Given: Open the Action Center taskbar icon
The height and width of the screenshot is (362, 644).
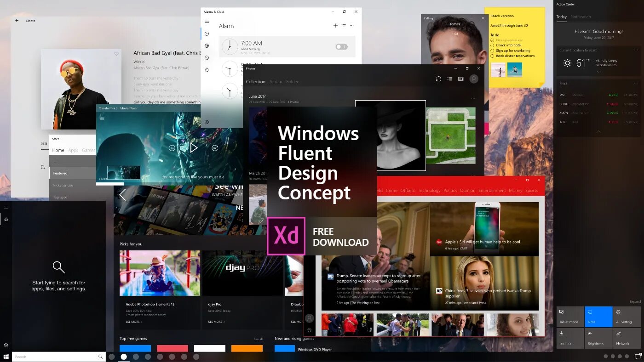Looking at the screenshot, I should point(638,356).
